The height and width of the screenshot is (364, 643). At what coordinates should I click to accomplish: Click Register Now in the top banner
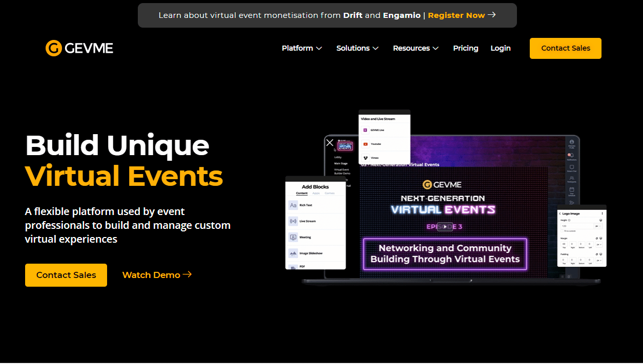[461, 15]
